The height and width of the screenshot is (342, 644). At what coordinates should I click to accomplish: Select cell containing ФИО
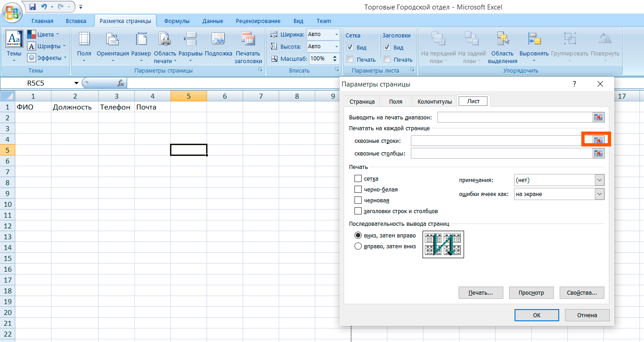click(33, 107)
